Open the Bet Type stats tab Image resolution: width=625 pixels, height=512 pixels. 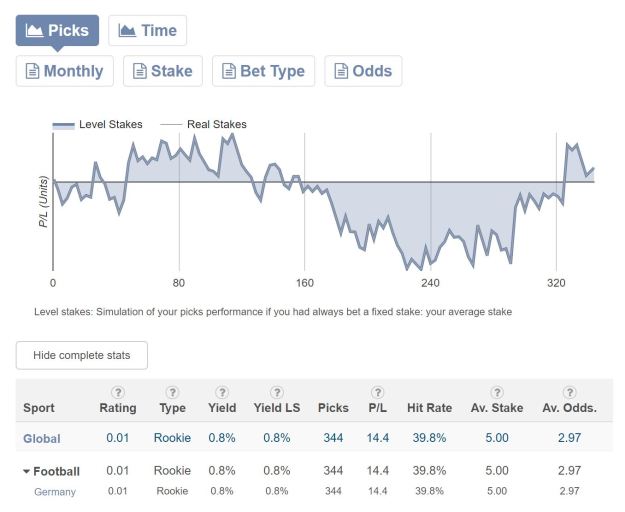pos(264,71)
